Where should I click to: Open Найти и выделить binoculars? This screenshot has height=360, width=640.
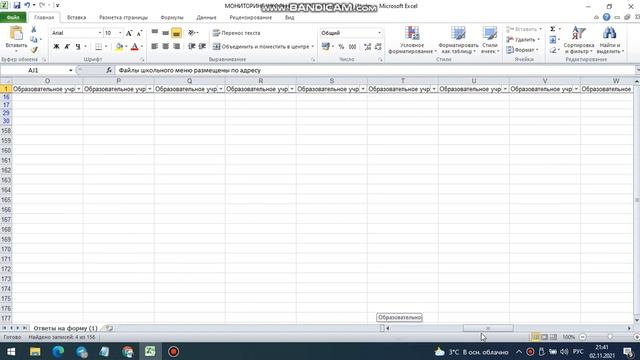tap(610, 40)
